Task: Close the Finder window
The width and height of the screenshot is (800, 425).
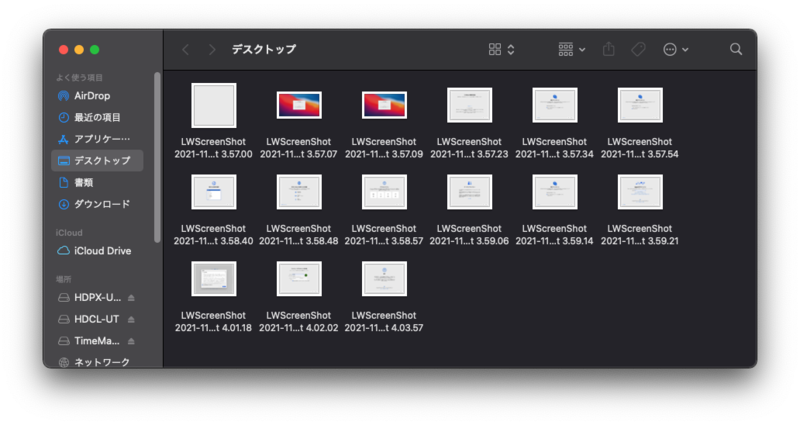Action: click(63, 49)
